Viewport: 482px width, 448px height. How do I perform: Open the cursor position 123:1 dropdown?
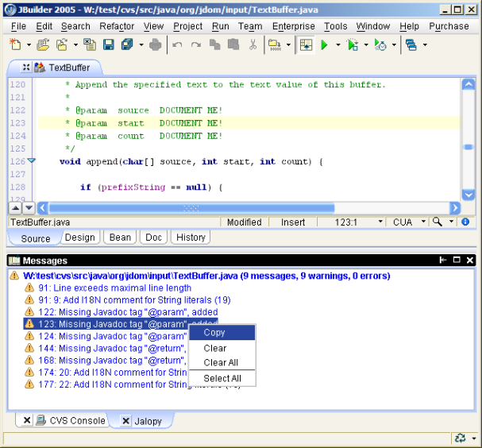380,222
